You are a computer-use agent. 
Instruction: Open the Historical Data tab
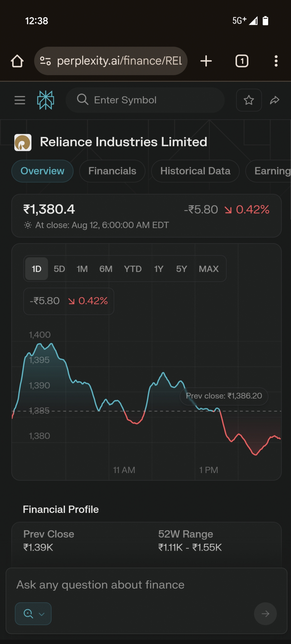click(195, 171)
